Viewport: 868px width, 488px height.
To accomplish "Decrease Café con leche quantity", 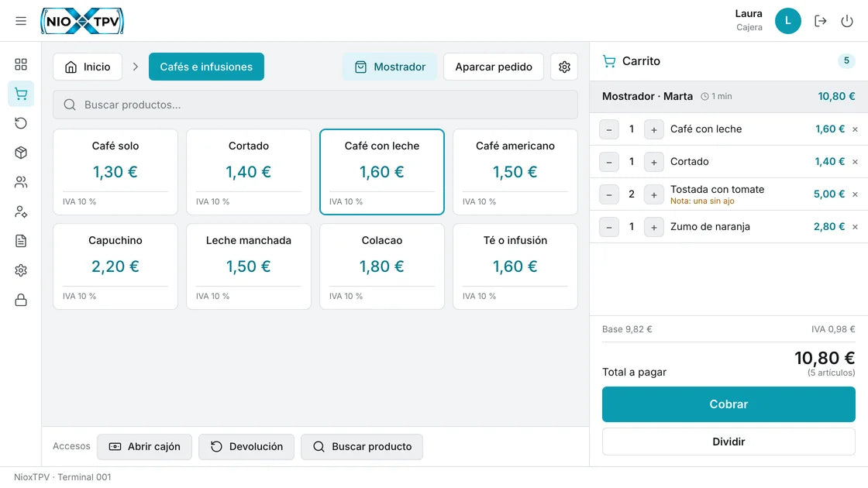I will 609,129.
